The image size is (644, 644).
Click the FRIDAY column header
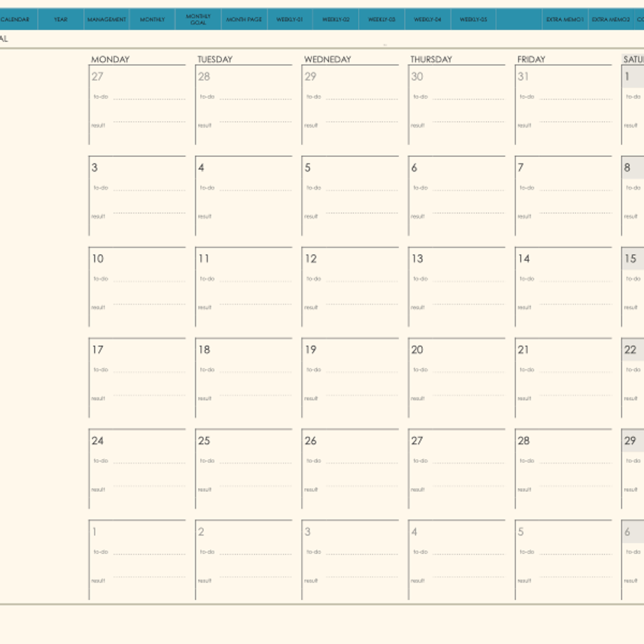pos(531,59)
